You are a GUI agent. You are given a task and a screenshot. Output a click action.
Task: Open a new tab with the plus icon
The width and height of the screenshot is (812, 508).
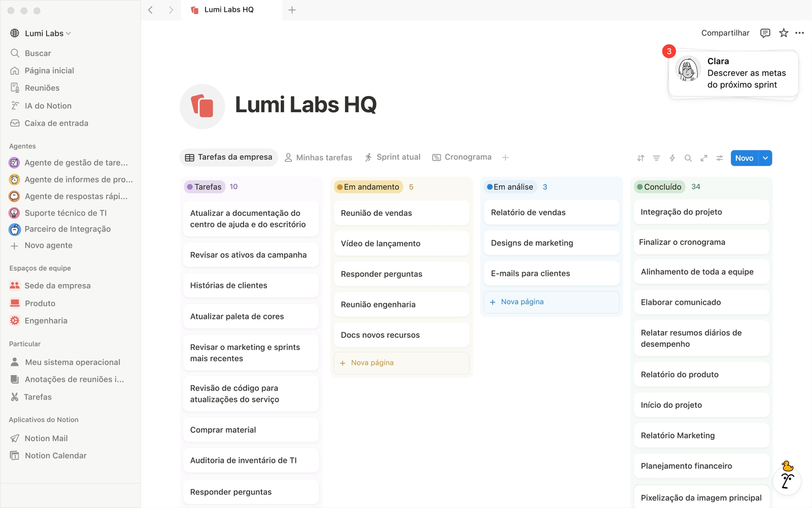[292, 10]
